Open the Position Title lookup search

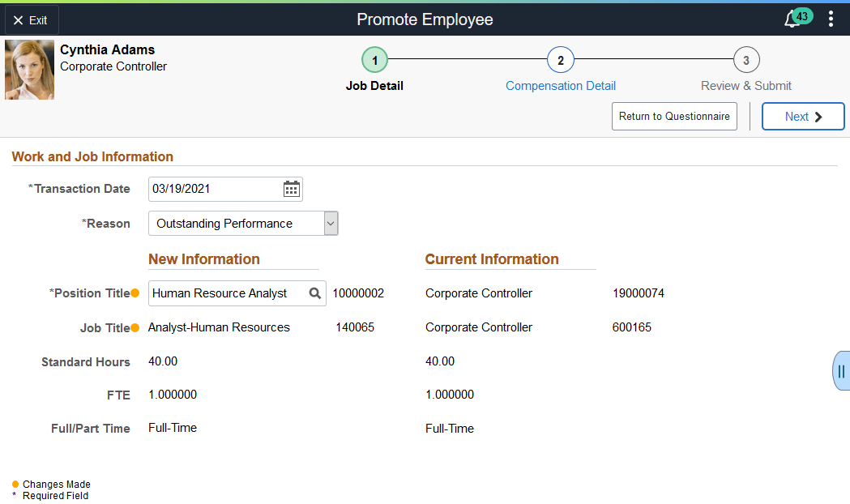(314, 293)
